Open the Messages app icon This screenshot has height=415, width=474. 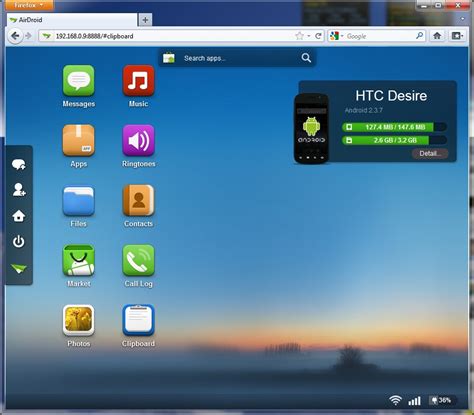click(x=79, y=81)
